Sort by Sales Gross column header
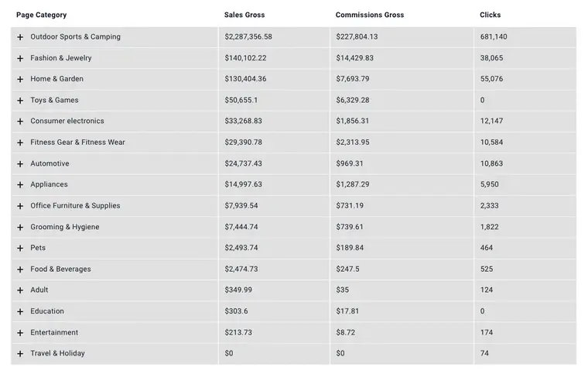The image size is (588, 374). pos(244,15)
